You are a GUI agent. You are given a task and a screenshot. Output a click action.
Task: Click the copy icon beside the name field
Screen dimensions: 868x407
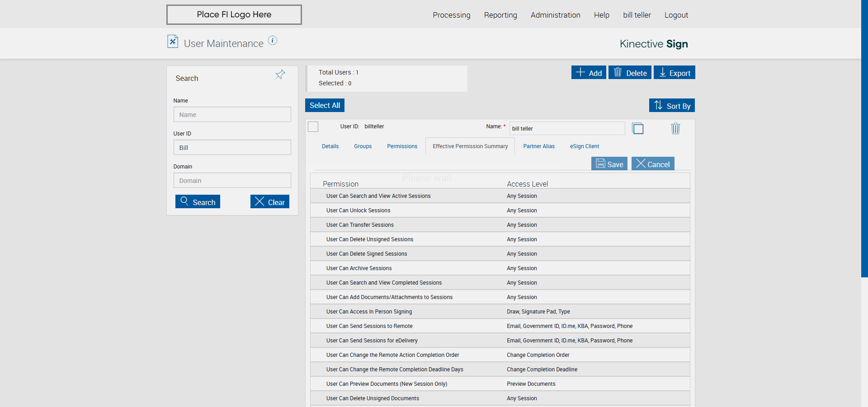638,129
